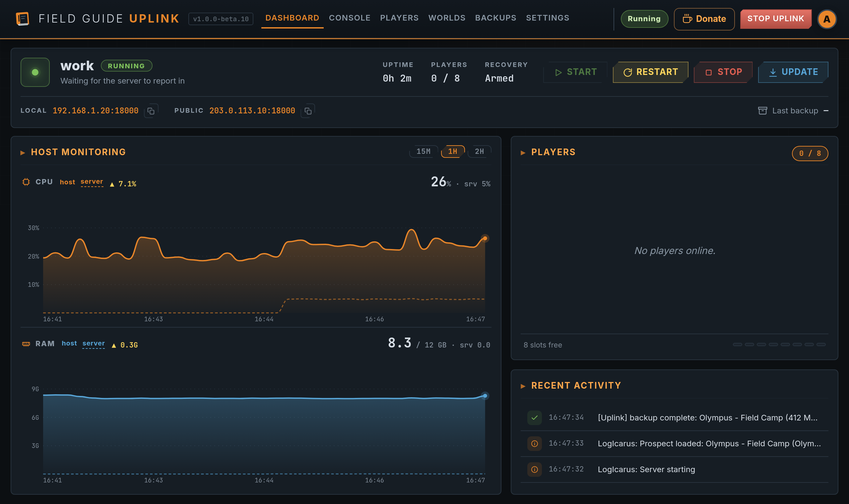
Task: Toggle RAM host series
Action: pyautogui.click(x=69, y=344)
